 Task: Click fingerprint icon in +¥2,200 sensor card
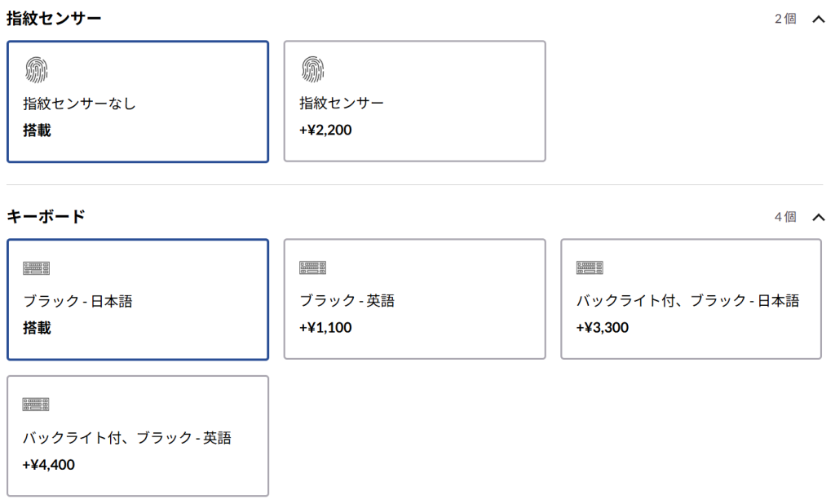point(312,69)
